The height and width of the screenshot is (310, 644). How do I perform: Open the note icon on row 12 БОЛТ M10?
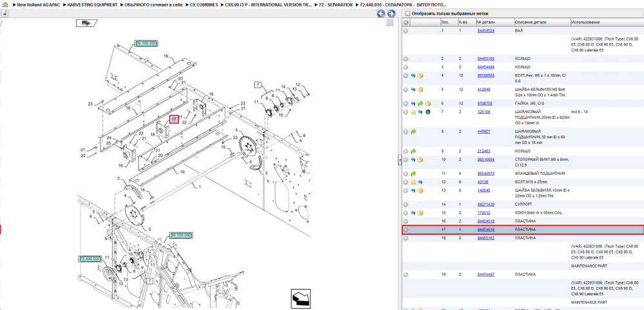pos(413,182)
